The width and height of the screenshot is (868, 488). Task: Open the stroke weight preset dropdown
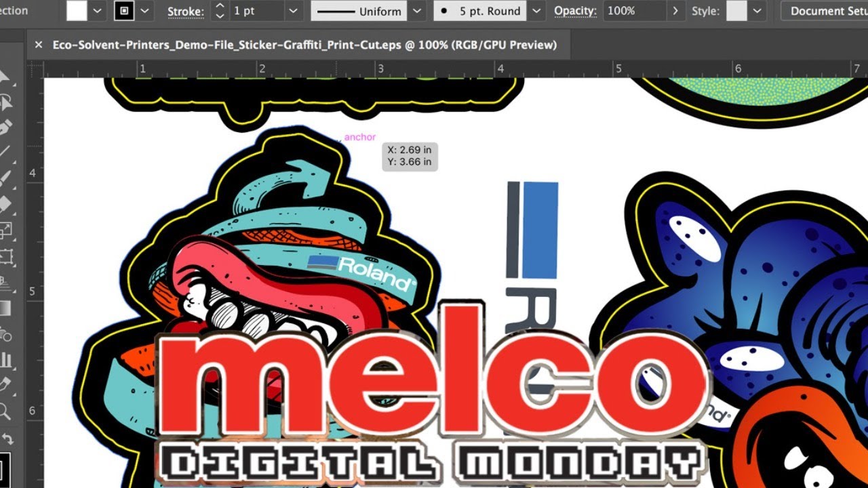pyautogui.click(x=293, y=11)
